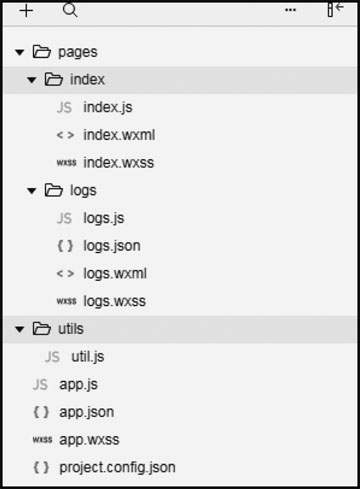Collapse the file panel with arrow icon
The height and width of the screenshot is (489, 360).
click(x=335, y=10)
